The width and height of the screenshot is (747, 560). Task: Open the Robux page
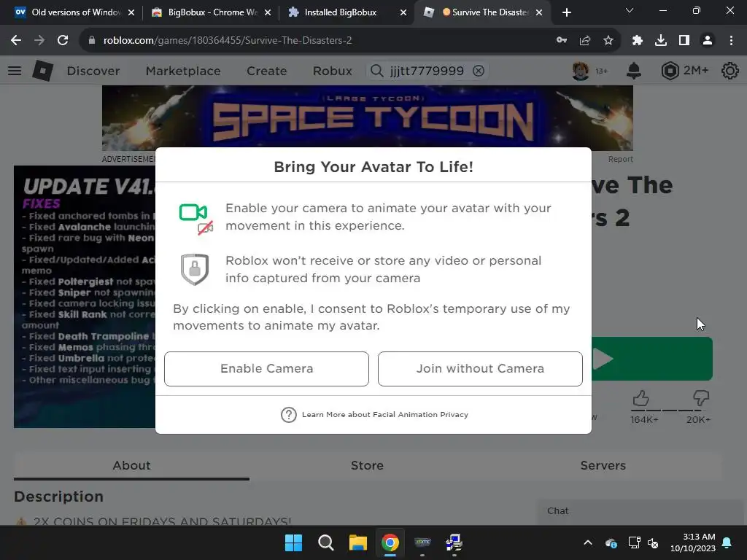[333, 71]
